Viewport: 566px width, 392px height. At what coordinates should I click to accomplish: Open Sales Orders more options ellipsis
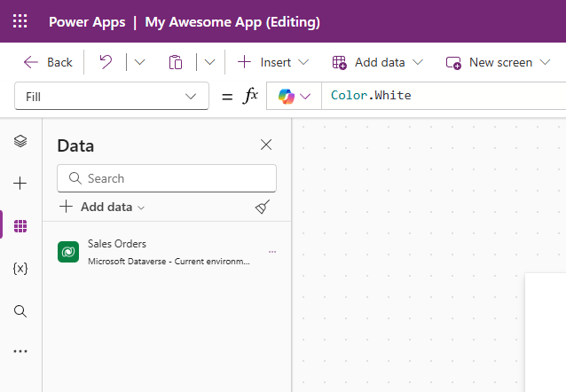click(x=272, y=252)
